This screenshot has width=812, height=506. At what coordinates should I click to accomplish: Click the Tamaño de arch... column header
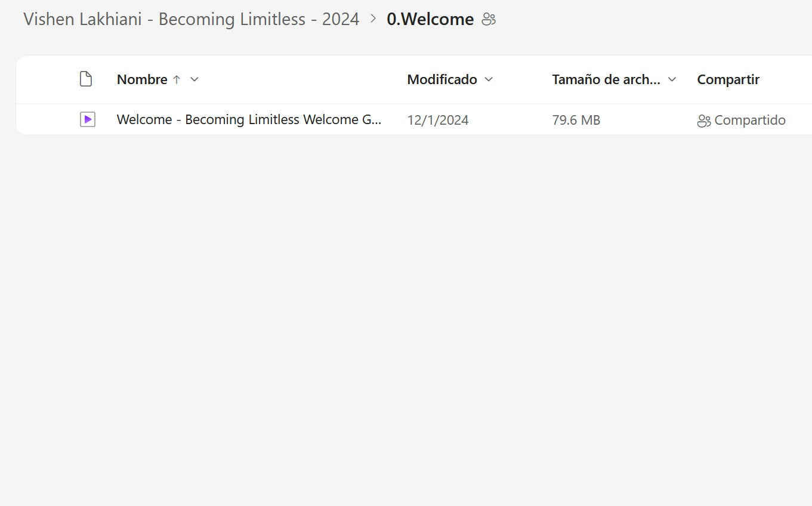(606, 79)
